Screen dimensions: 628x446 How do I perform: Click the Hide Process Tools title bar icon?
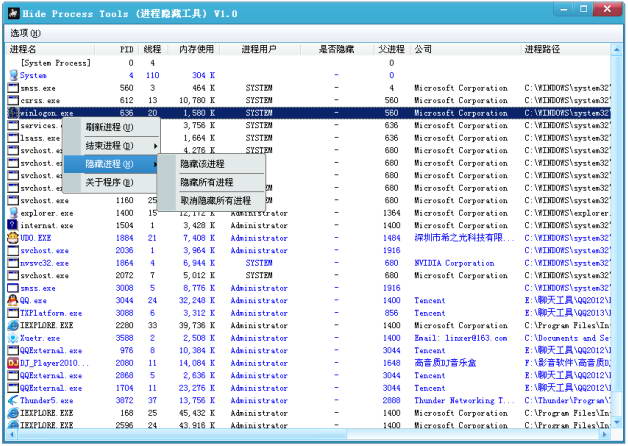pos(14,14)
